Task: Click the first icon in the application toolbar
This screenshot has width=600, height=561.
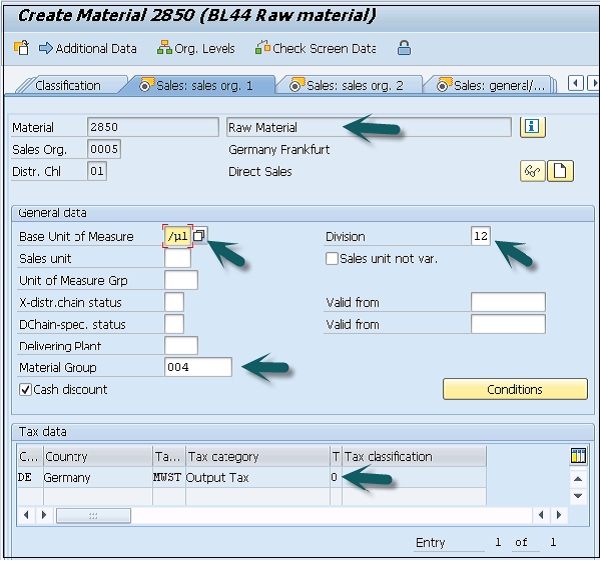Action: [21, 48]
